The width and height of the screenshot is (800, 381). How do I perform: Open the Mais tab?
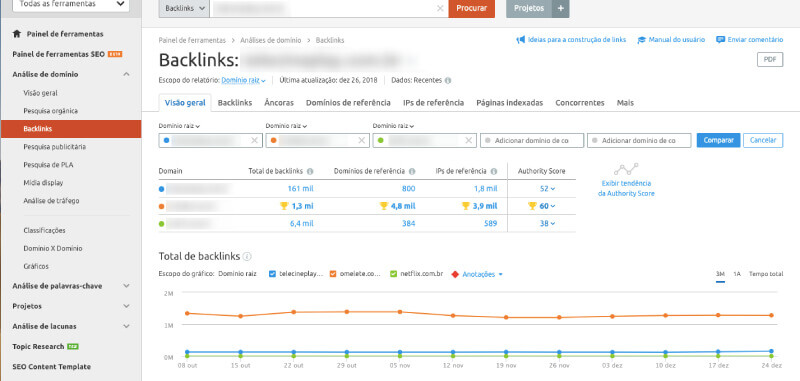625,103
